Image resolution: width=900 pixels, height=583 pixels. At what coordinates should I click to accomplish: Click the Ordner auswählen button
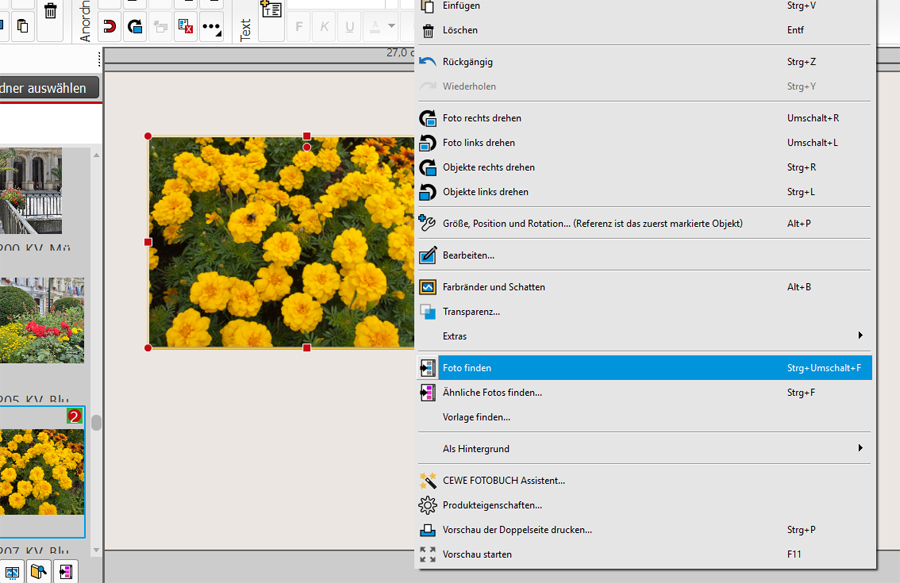click(x=45, y=88)
